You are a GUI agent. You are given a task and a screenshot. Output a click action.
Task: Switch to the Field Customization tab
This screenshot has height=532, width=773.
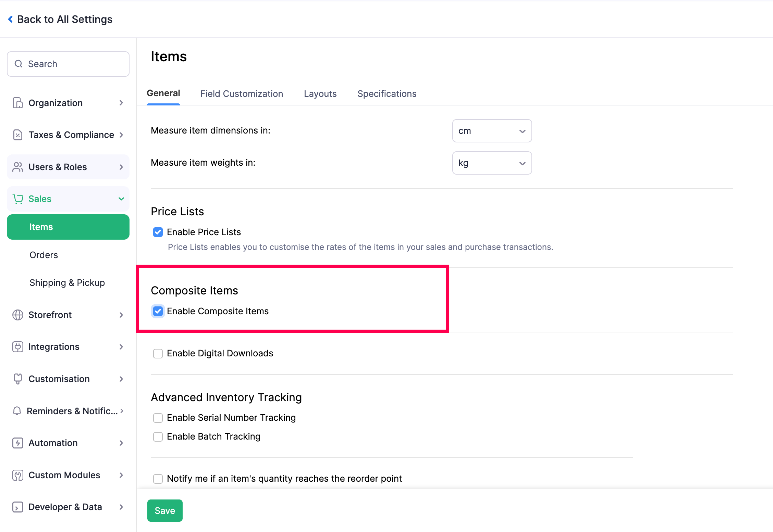pos(242,94)
